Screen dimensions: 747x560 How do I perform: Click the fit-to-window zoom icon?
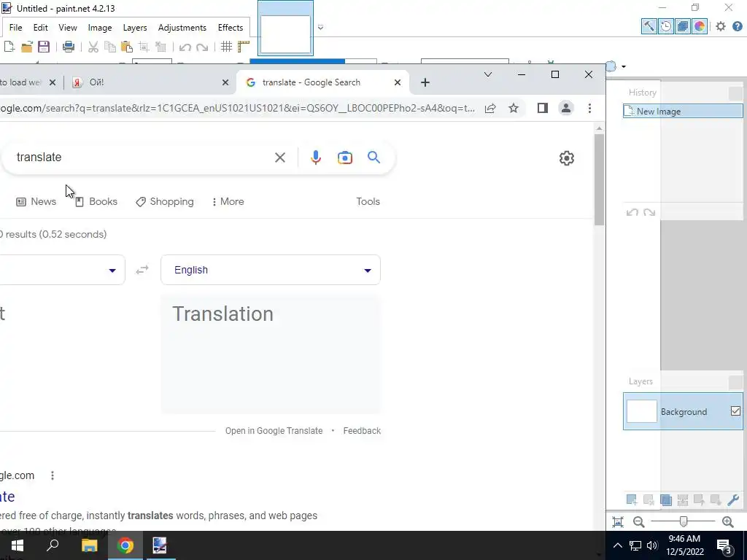[x=618, y=522]
